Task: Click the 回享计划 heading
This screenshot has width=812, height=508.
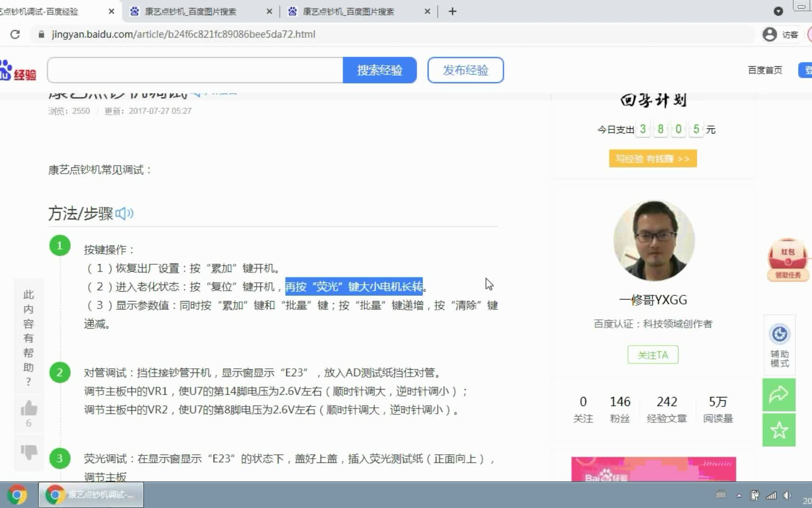Action: click(653, 100)
